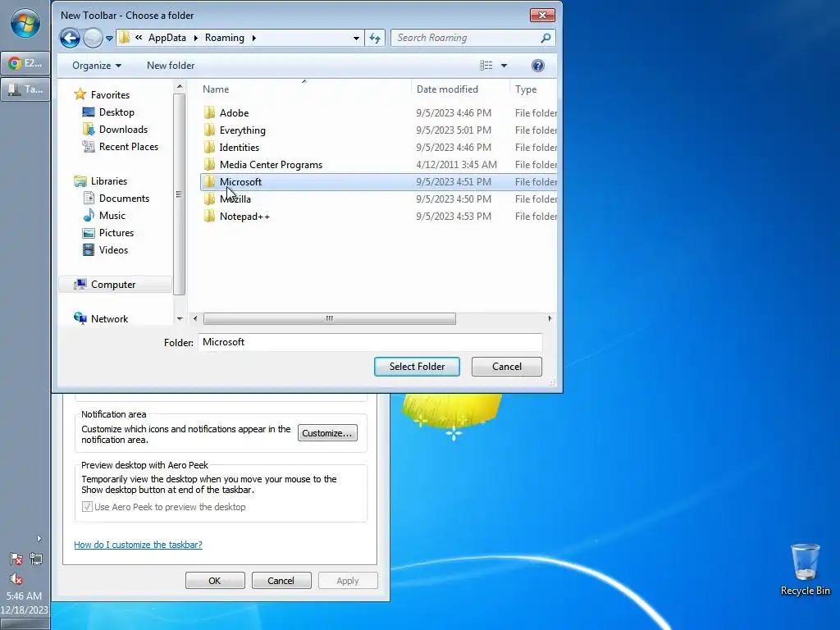Click the Forward navigation arrow
This screenshot has height=630, width=840.
93,38
